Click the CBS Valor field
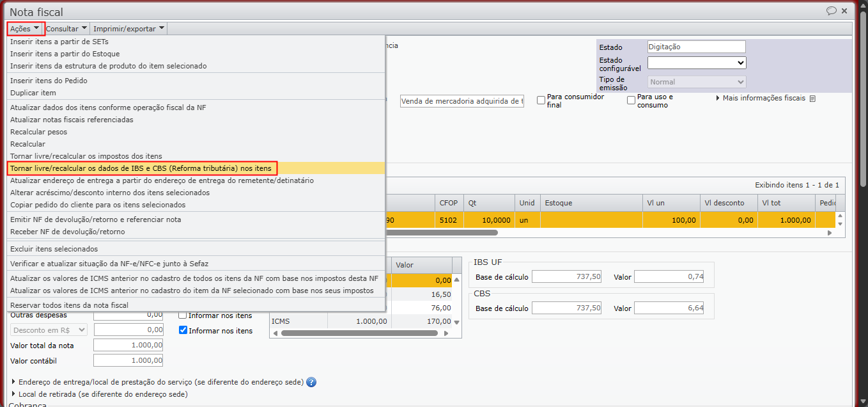Viewport: 868px width, 407px height. pos(670,308)
